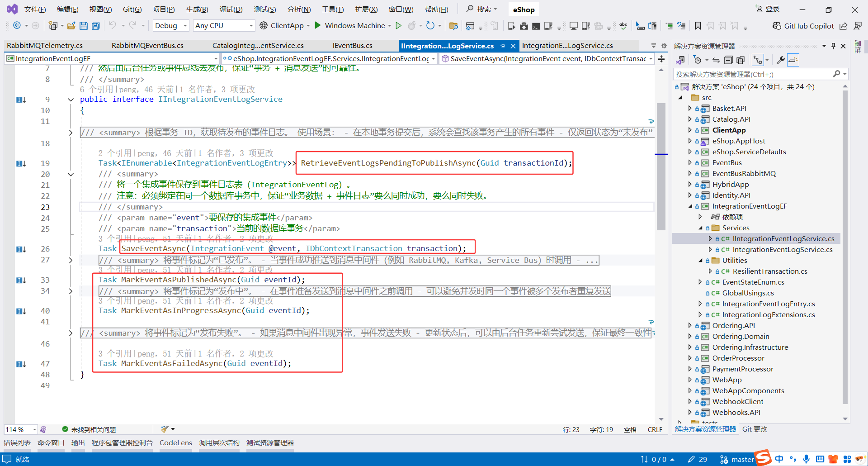The height and width of the screenshot is (466, 868).
Task: Toggle Preview Selected Items in Solution Explorer
Action: (x=793, y=60)
